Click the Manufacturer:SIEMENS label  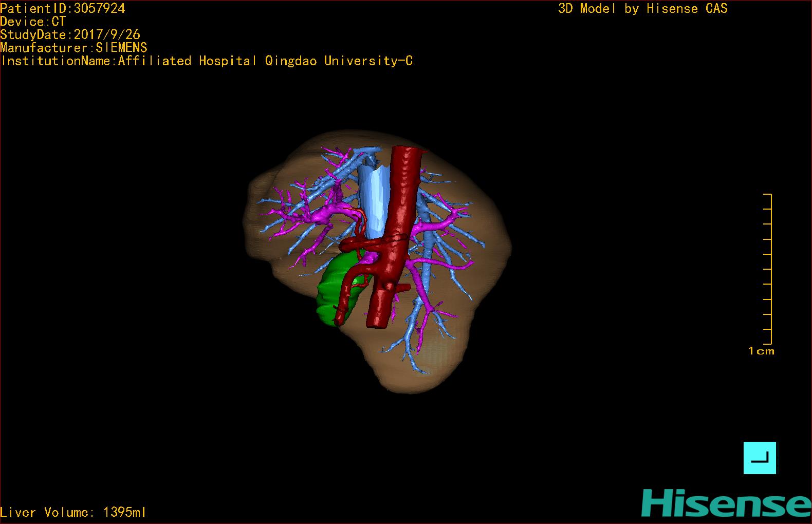click(x=73, y=48)
